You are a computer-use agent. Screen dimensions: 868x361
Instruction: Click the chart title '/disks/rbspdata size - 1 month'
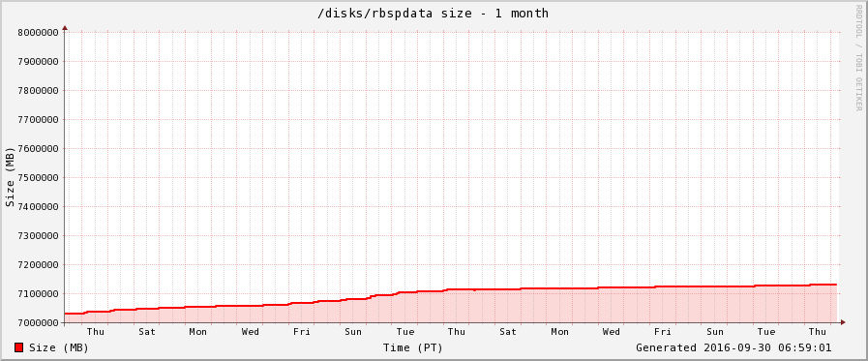click(433, 13)
